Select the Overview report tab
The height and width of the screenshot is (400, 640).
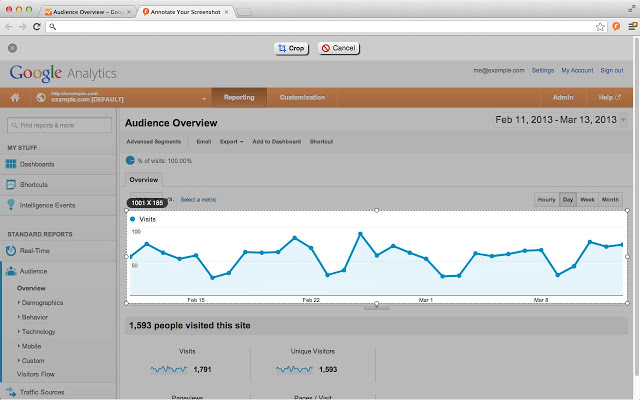144,180
